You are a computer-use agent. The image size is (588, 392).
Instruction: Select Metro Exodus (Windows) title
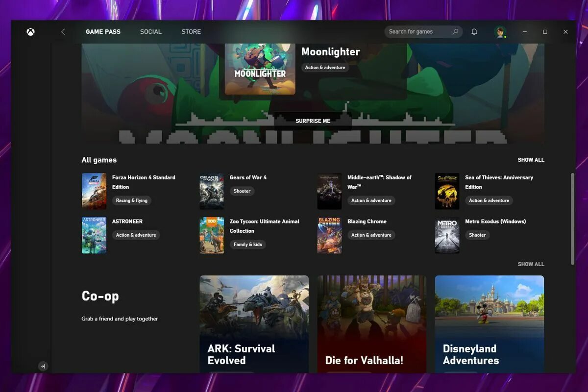(495, 221)
